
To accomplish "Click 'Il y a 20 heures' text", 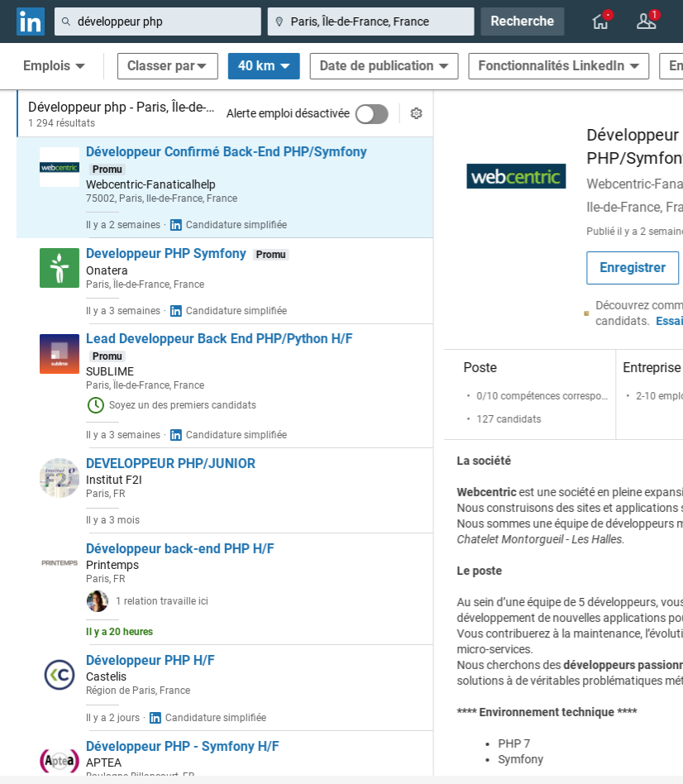I will pos(120,632).
